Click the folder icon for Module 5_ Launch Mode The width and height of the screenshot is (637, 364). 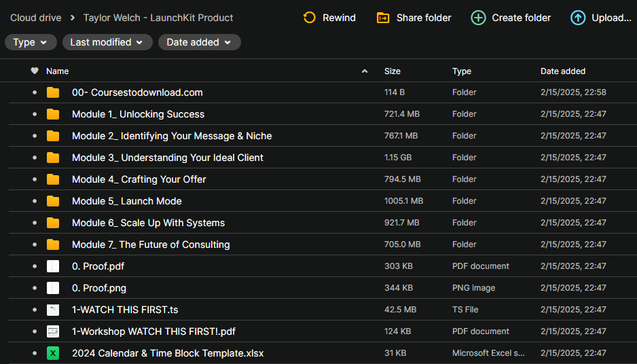53,201
